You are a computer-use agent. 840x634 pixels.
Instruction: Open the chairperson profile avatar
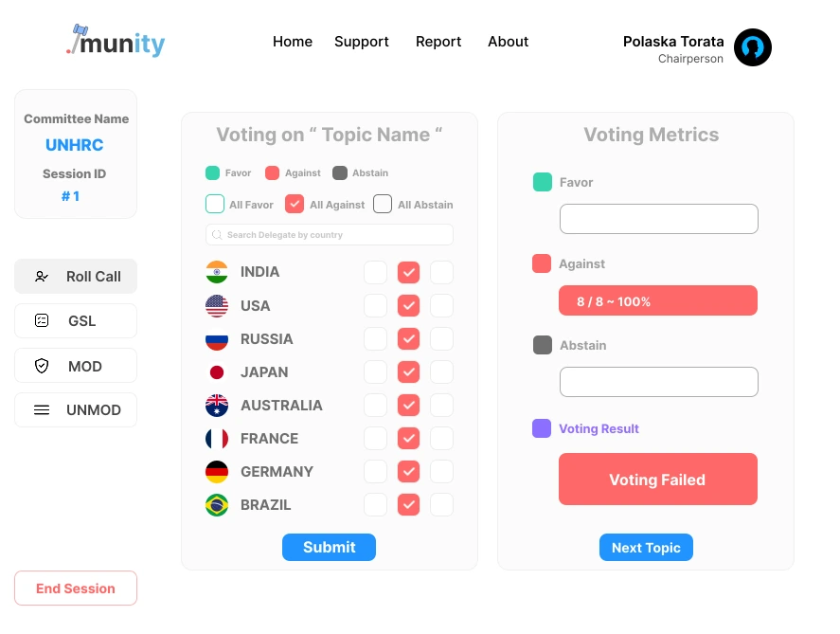point(753,47)
